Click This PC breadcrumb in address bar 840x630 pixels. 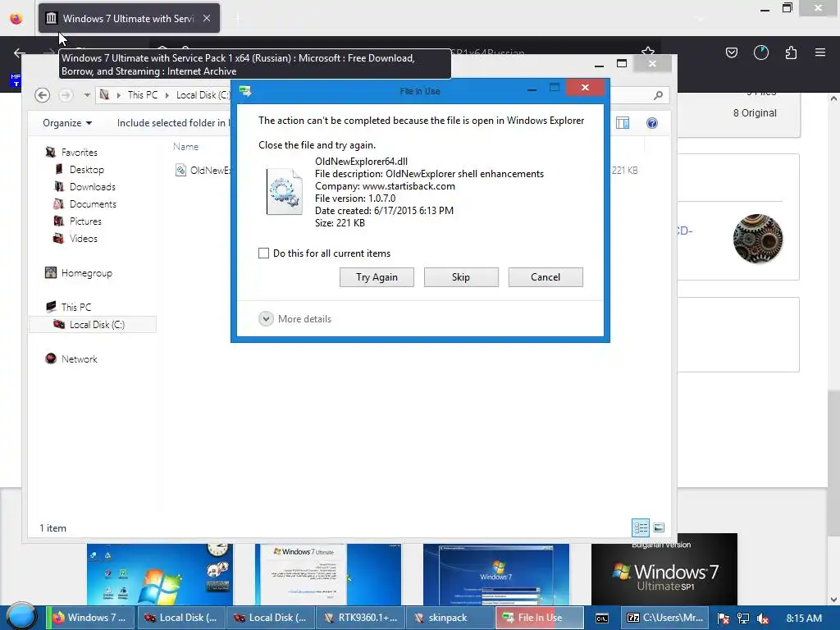(x=143, y=95)
